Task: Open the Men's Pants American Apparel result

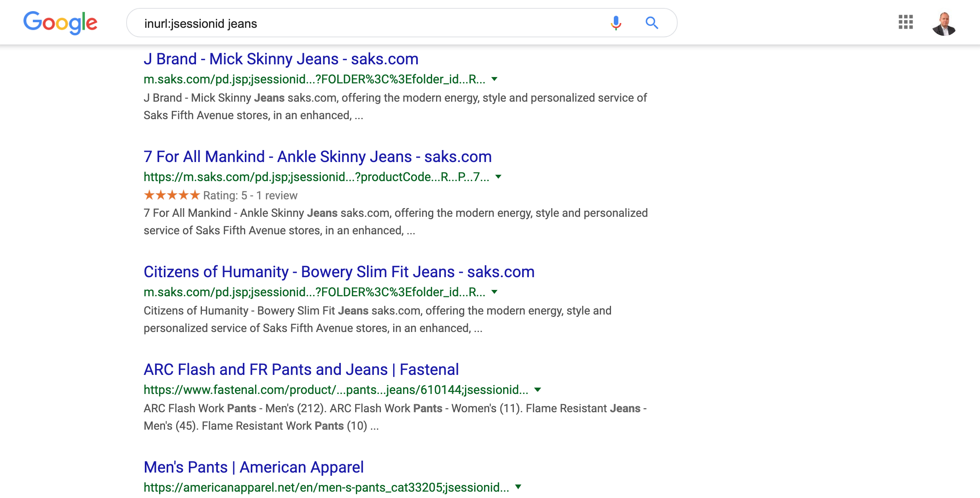Action: click(254, 467)
